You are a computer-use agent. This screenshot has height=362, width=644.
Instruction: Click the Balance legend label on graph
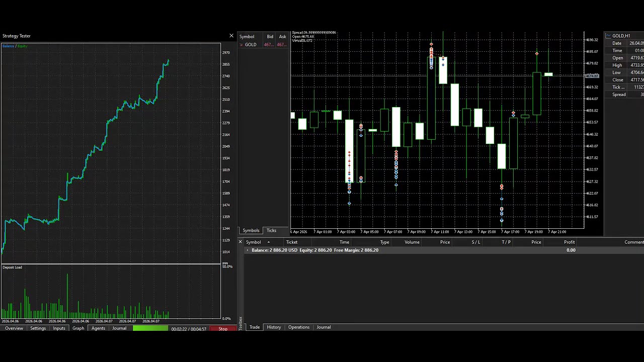[x=8, y=46]
